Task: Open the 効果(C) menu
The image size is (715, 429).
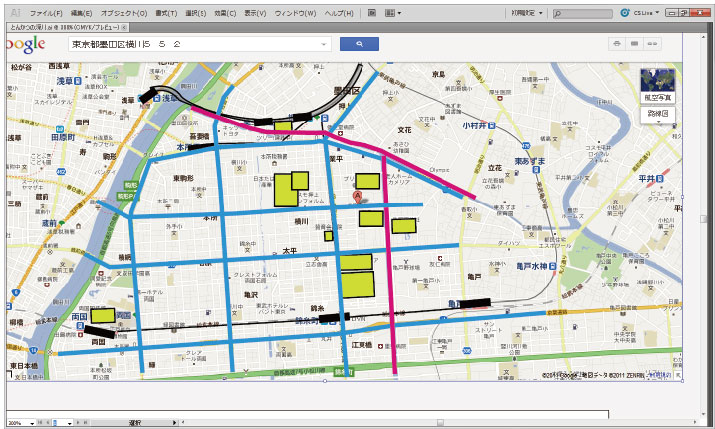Action: (225, 13)
